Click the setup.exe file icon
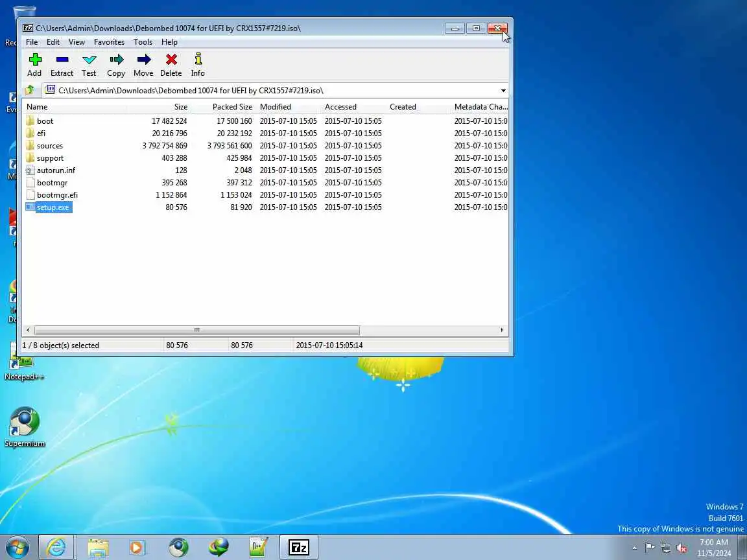 tap(30, 207)
